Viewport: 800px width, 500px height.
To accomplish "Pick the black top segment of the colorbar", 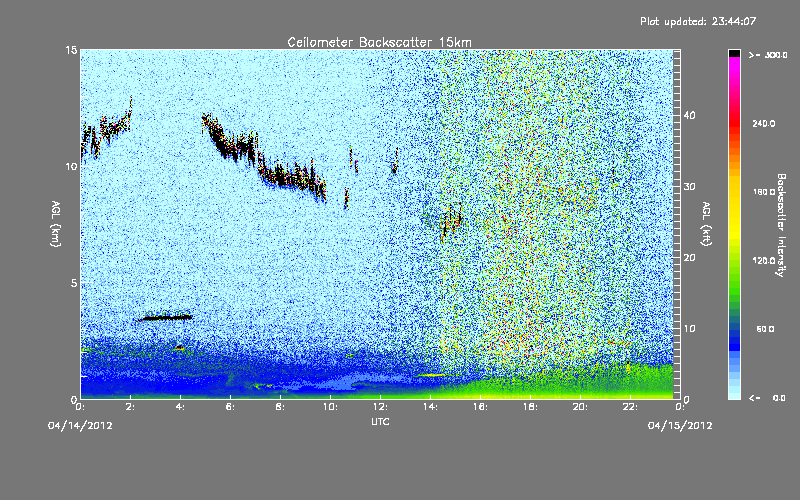I will (x=734, y=53).
